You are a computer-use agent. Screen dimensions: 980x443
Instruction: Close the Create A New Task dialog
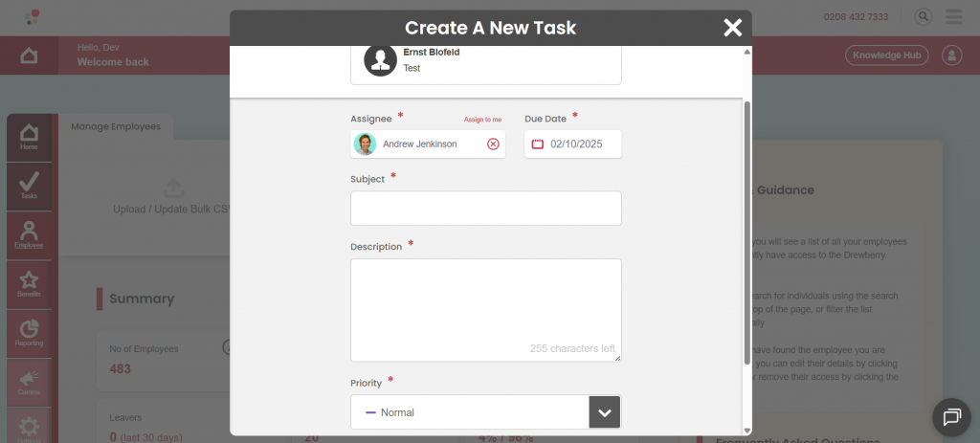[x=732, y=28]
